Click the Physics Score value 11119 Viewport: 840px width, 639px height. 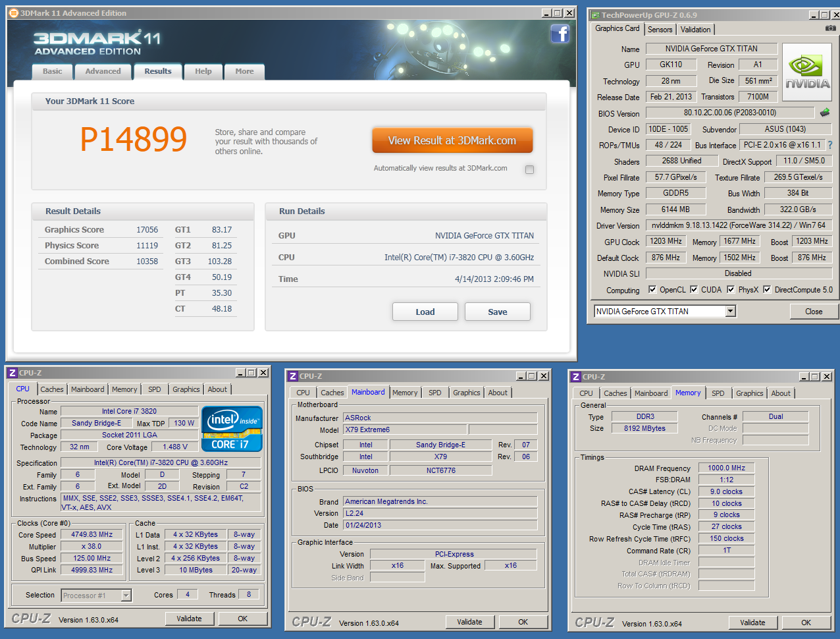pos(147,246)
